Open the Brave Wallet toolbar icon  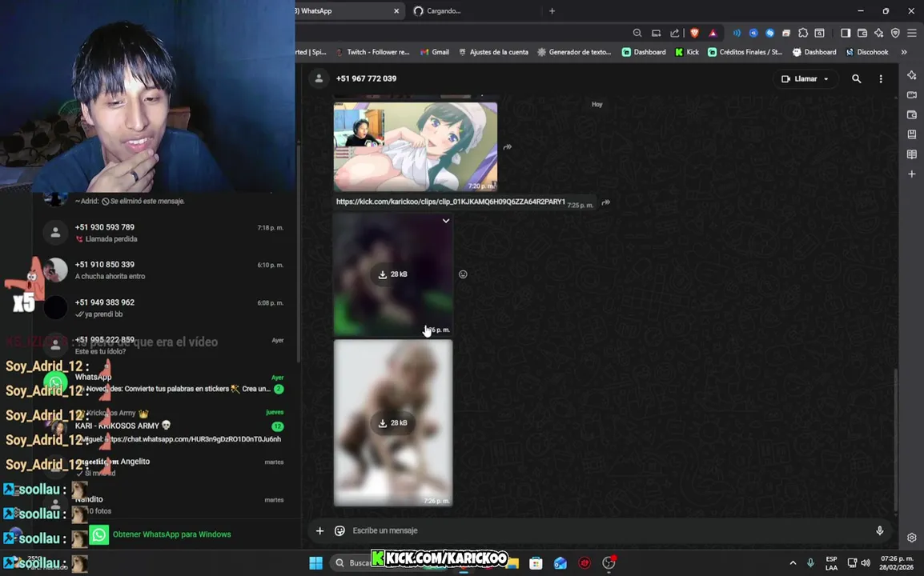(x=862, y=33)
